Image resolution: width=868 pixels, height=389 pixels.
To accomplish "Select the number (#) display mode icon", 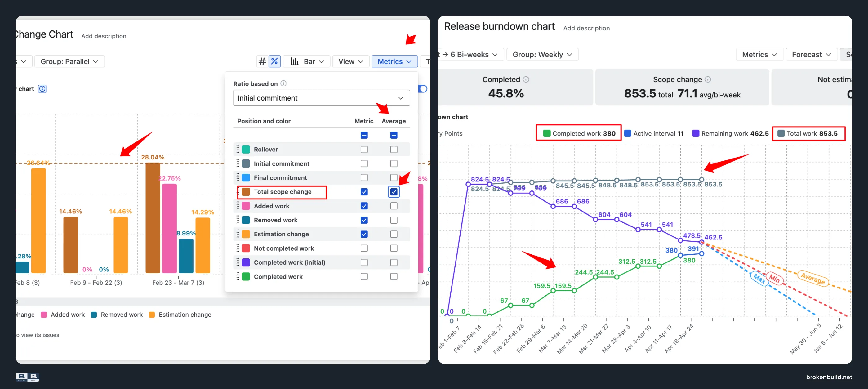I will (262, 61).
